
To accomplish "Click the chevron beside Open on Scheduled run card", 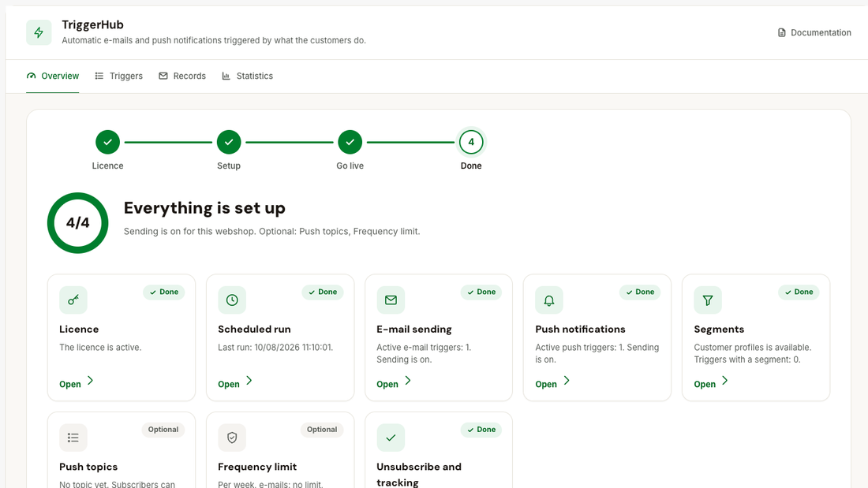I will 249,381.
